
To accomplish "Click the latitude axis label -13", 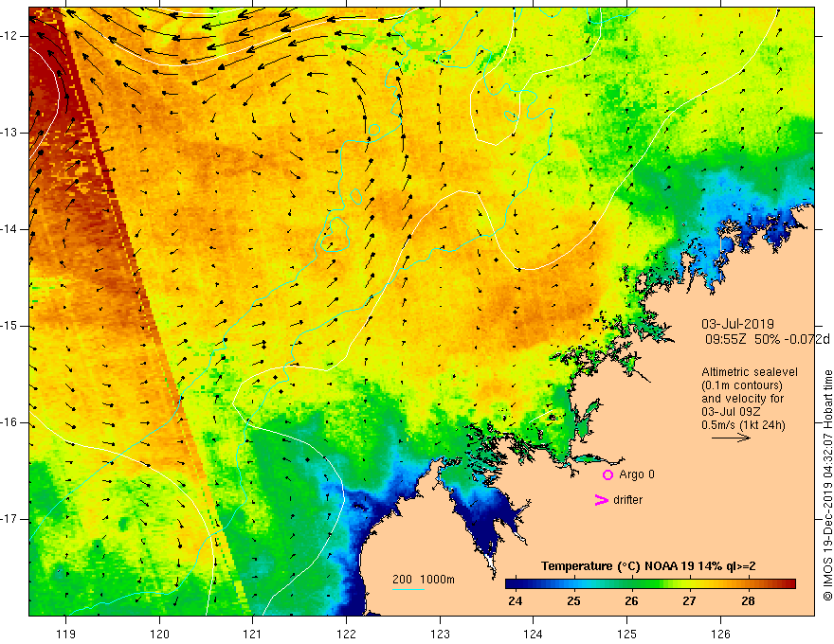I will tap(10, 133).
